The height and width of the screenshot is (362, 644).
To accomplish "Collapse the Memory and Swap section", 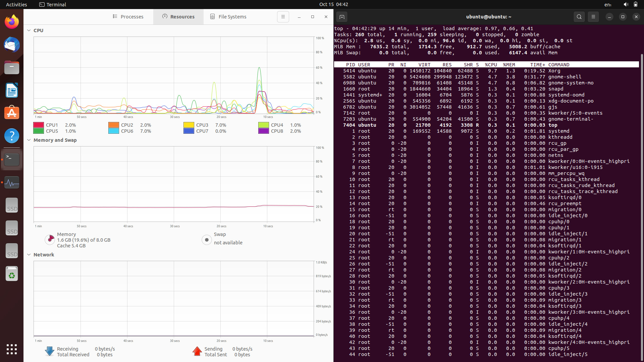I will coord(29,140).
